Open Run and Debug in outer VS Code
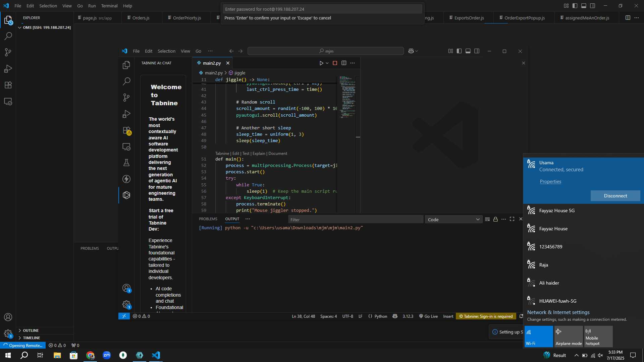 point(8,69)
